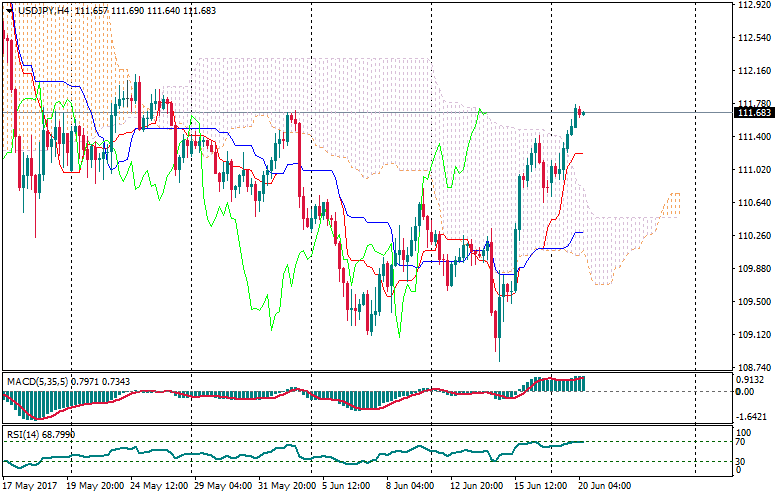
Task: Click the 17 May 2017 date label
Action: [31, 486]
